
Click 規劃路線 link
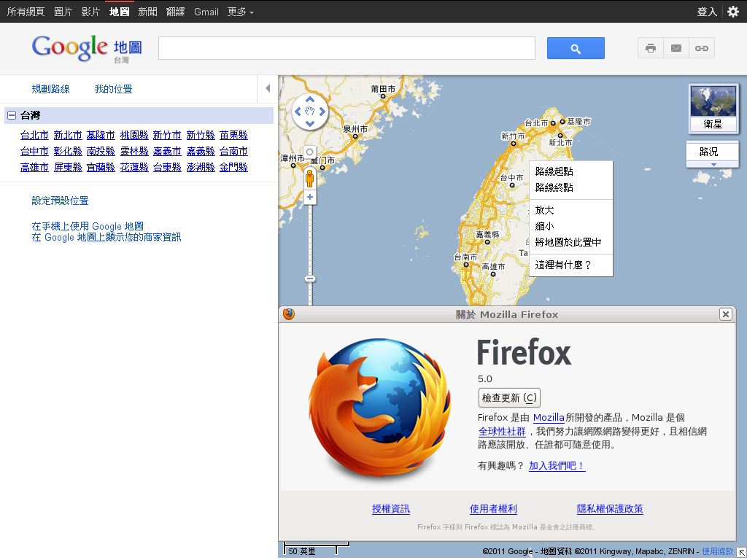click(50, 89)
